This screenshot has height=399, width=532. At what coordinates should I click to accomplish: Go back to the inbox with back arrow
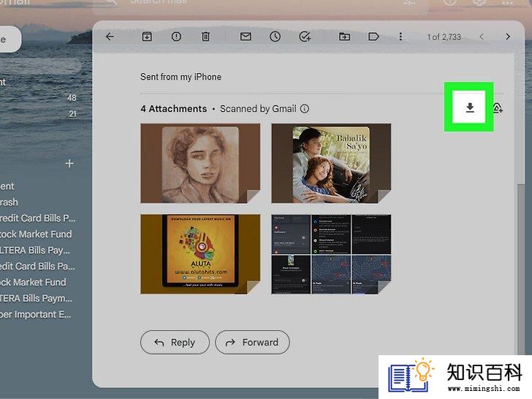point(110,37)
